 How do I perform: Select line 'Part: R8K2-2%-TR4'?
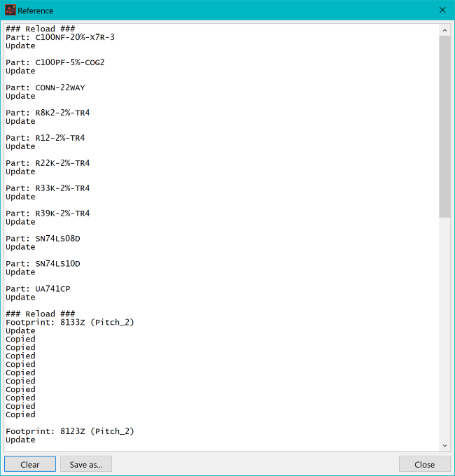(48, 113)
